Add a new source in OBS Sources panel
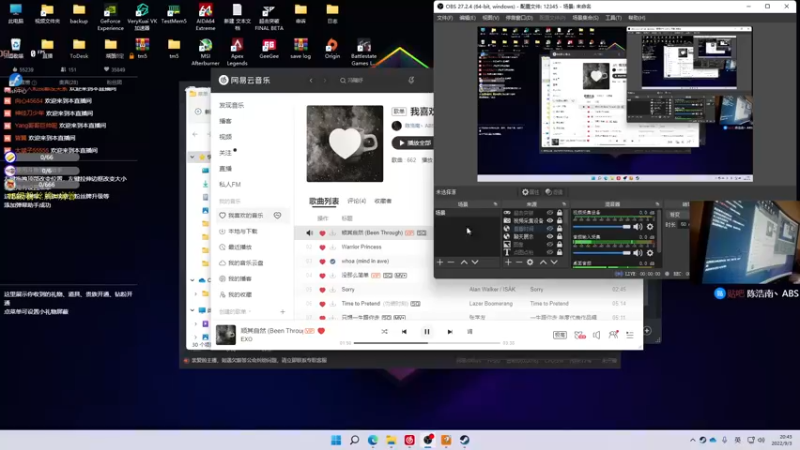 [508, 262]
